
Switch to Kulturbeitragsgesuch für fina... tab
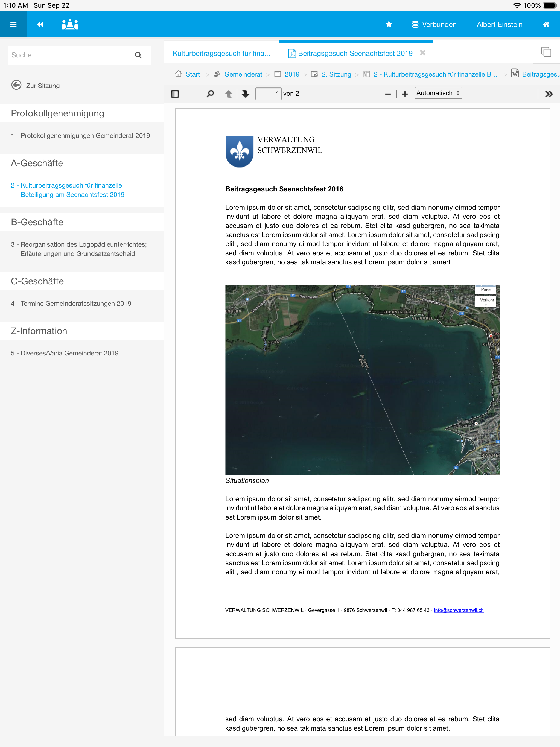click(x=221, y=53)
